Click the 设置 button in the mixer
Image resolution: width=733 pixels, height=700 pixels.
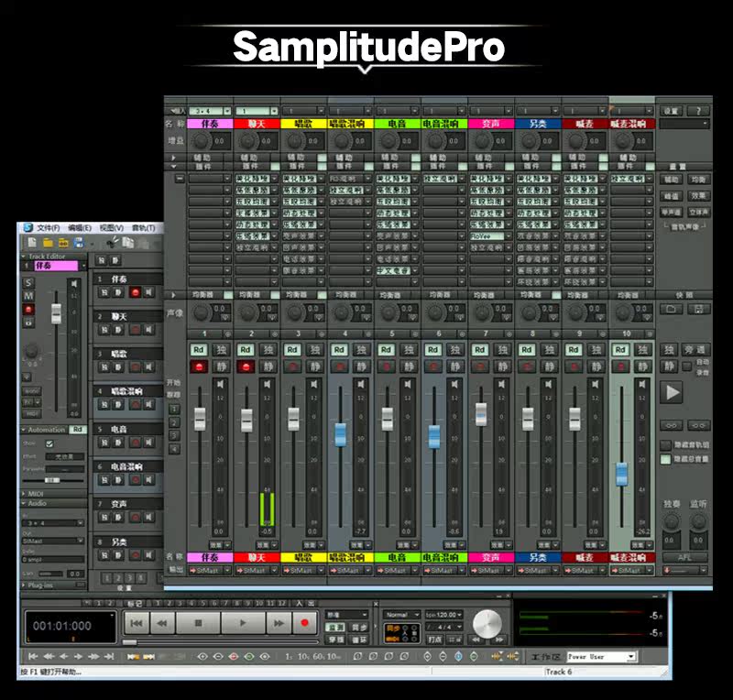(x=671, y=111)
